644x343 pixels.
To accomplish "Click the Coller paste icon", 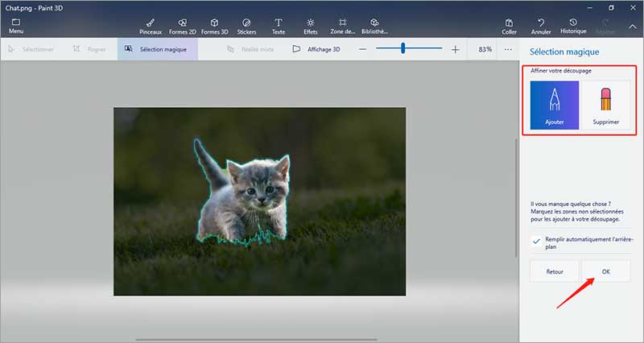I will click(509, 26).
